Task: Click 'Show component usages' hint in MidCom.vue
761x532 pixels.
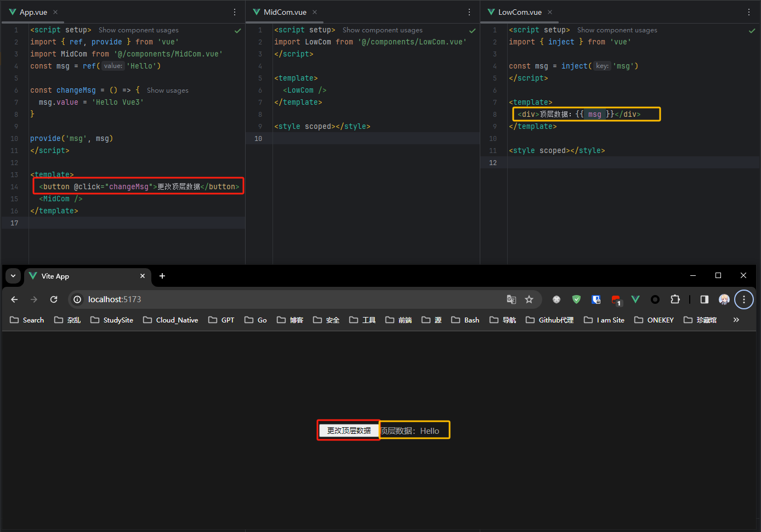Action: point(383,30)
